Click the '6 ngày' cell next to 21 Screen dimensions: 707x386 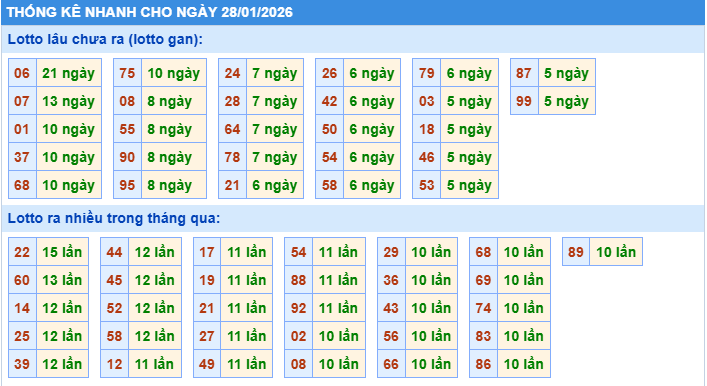(275, 185)
